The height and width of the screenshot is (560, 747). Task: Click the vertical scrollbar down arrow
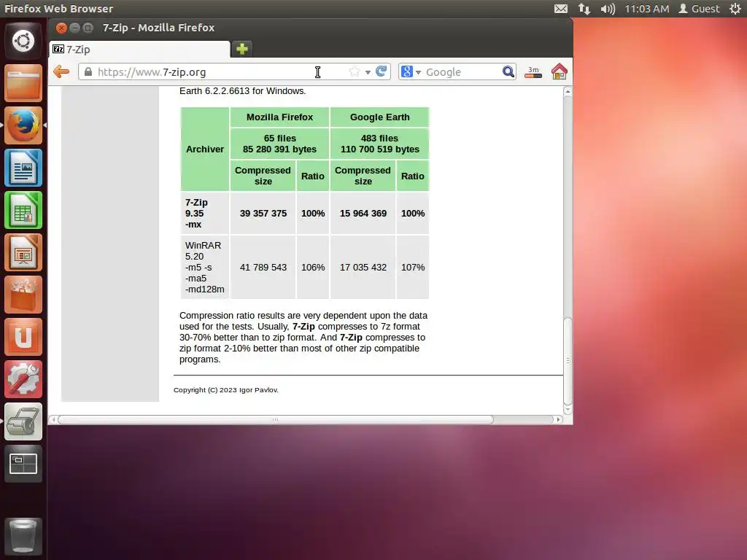pos(568,410)
